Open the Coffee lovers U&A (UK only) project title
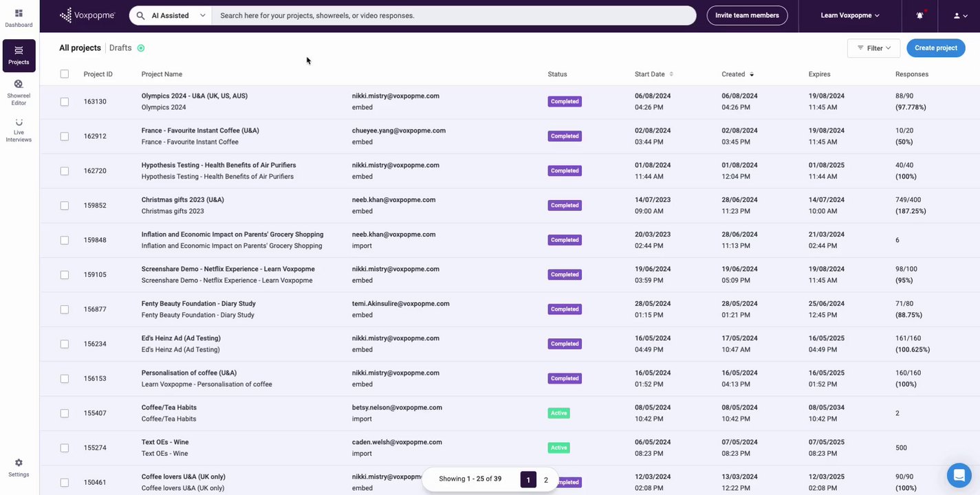Screen dimensions: 980x495 pyautogui.click(x=184, y=476)
